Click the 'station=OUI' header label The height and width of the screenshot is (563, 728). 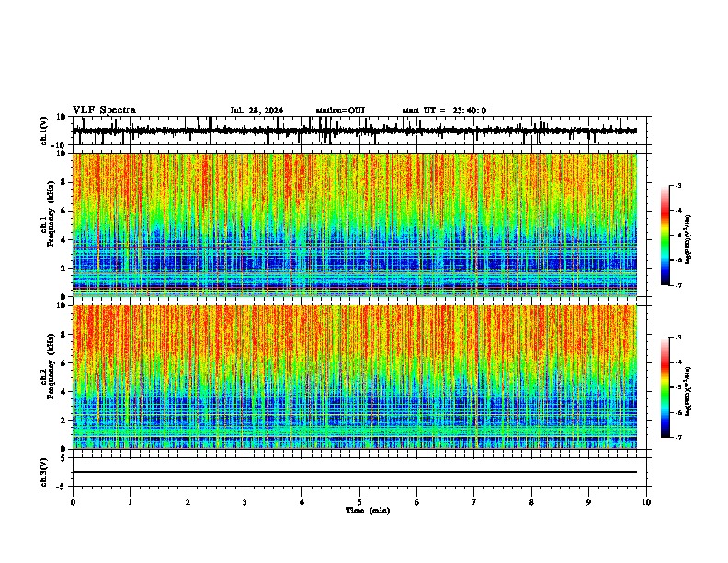pos(340,110)
